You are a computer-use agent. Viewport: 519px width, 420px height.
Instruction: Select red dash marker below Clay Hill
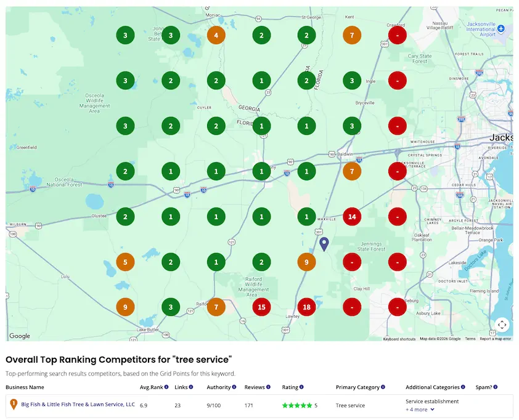pyautogui.click(x=352, y=307)
